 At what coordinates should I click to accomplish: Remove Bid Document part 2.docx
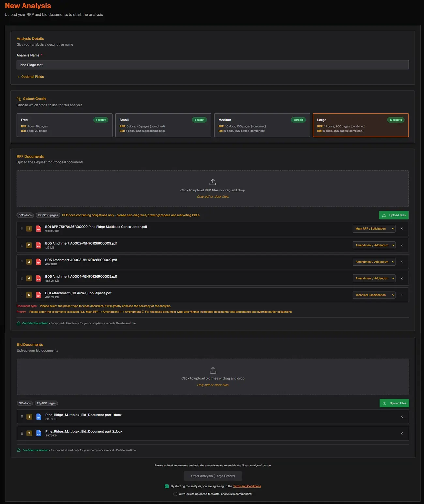(x=401, y=433)
